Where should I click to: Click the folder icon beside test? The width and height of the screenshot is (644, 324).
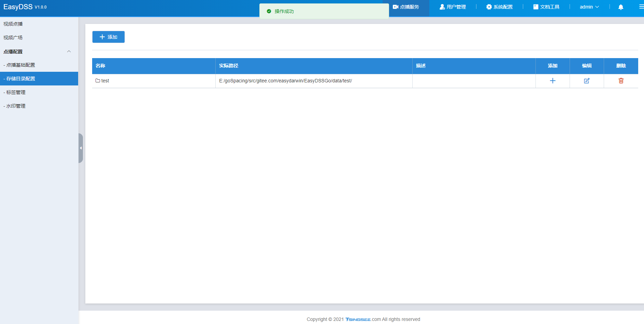98,81
